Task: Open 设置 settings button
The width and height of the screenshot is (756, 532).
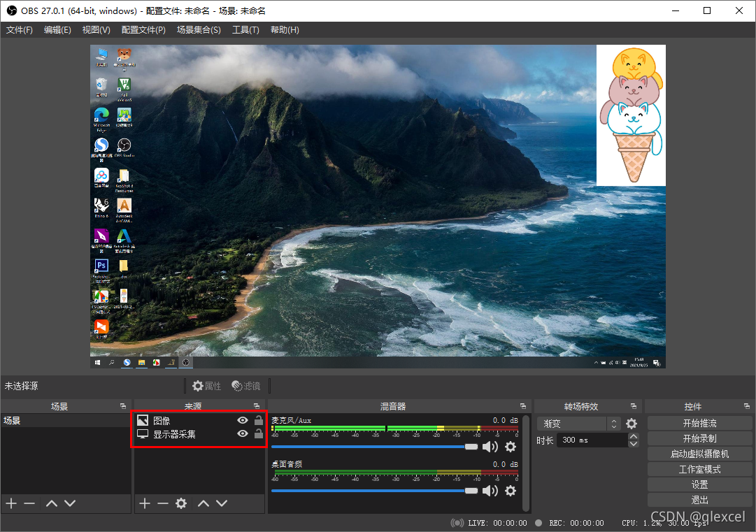Action: (x=699, y=484)
